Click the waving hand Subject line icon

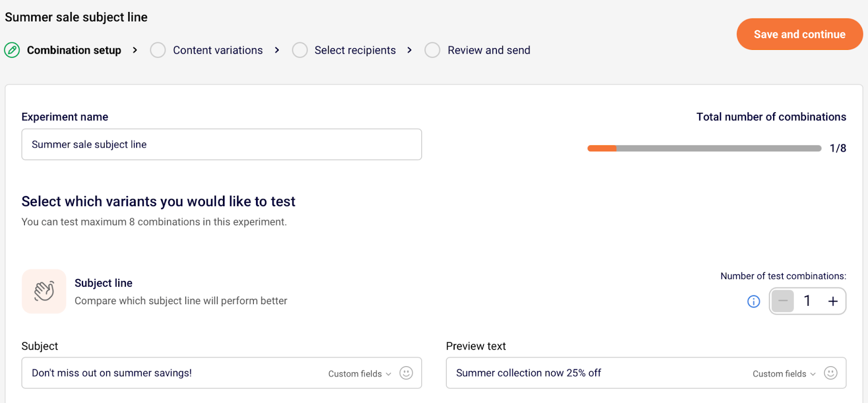pyautogui.click(x=44, y=291)
